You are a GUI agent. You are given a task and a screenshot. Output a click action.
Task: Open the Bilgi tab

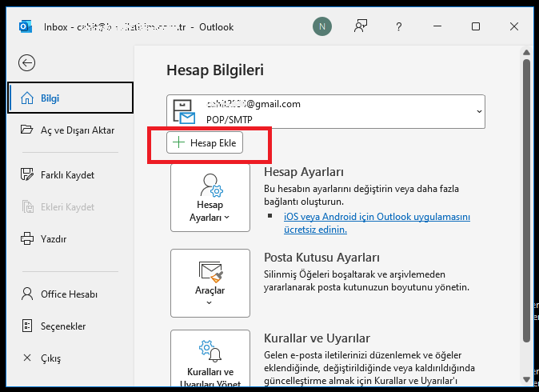pyautogui.click(x=70, y=98)
